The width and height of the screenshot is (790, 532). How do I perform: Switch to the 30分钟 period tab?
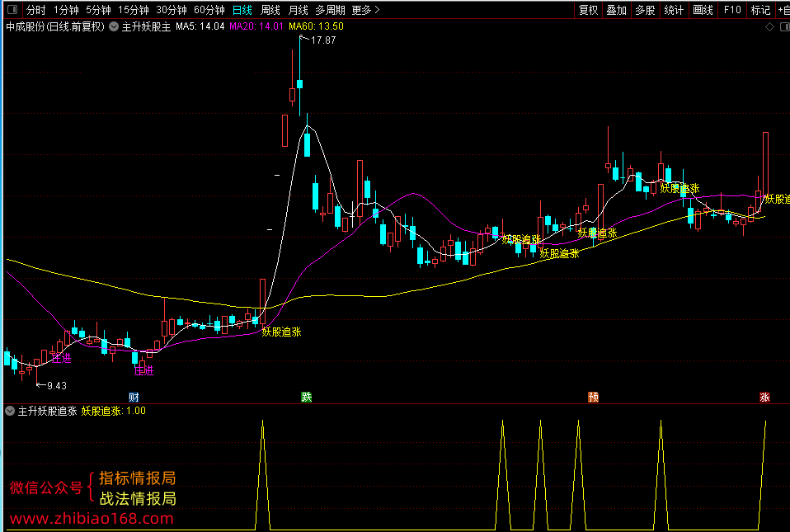coord(172,10)
